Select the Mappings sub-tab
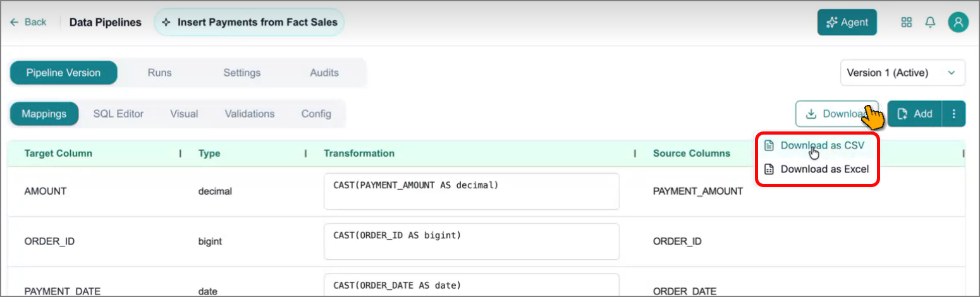This screenshot has width=980, height=297. click(44, 114)
